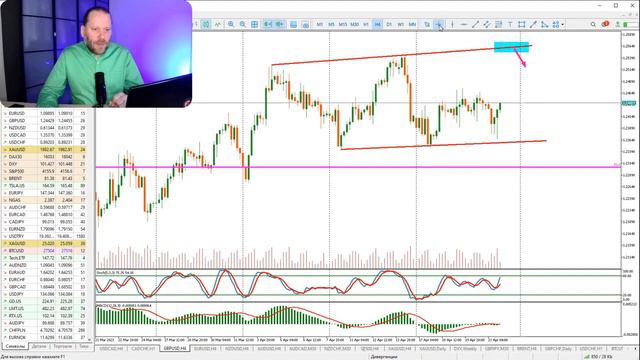Open the chart templates button
The height and width of the screenshot is (360, 640).
click(x=305, y=24)
